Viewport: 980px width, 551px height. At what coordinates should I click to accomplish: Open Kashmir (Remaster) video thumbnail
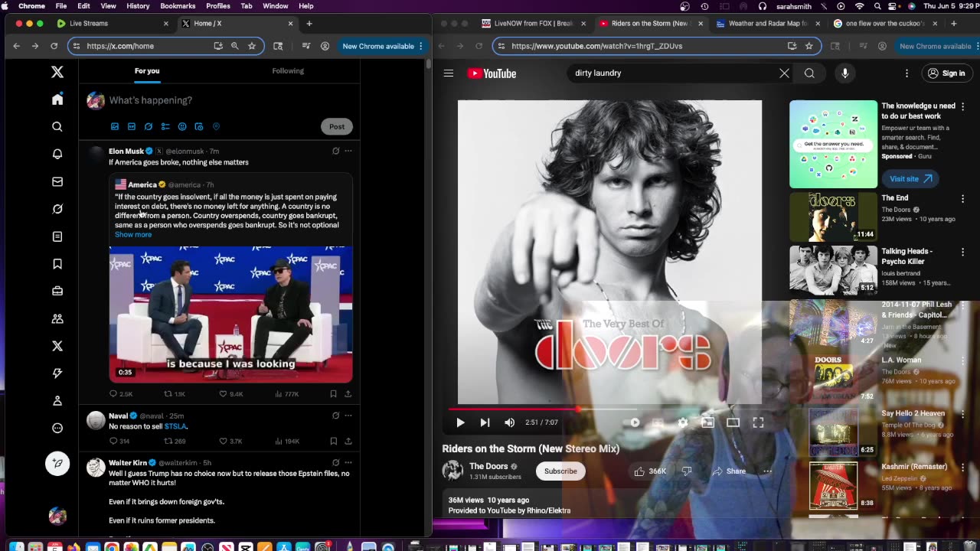tap(833, 485)
